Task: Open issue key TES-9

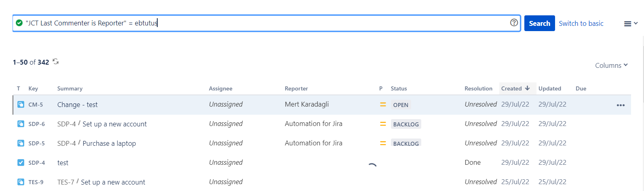Action: click(36, 182)
